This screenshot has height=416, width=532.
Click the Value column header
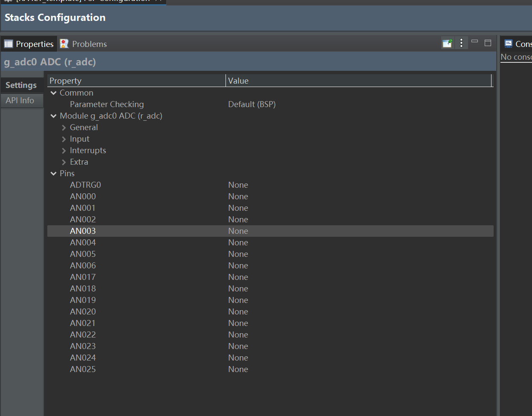coord(359,81)
